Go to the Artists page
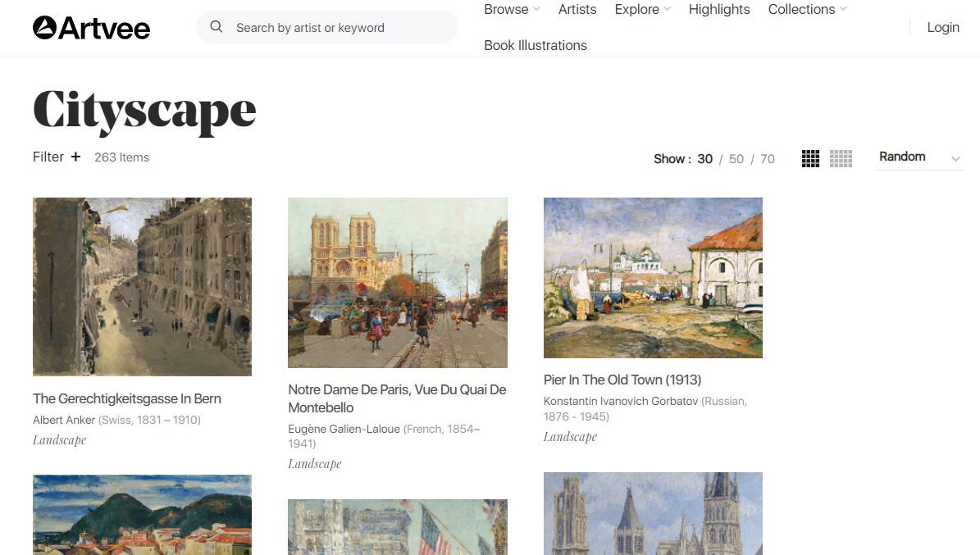The image size is (980, 555). tap(577, 9)
